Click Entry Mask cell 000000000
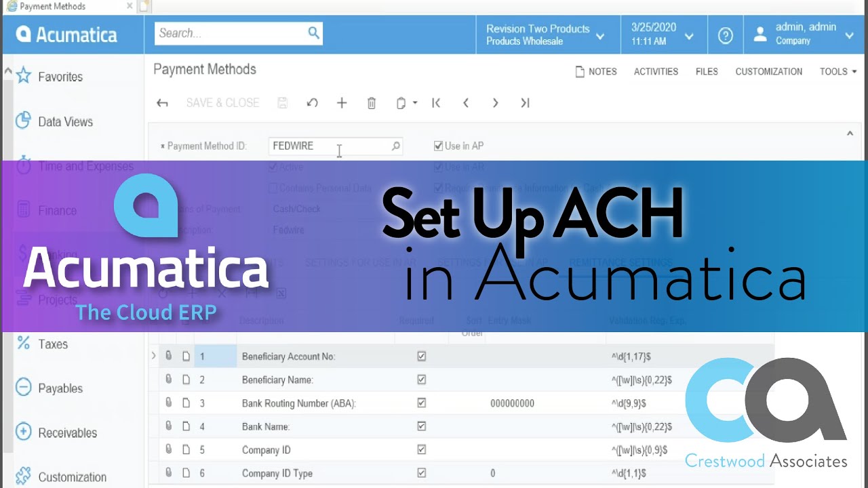Screen dimensions: 868x488 pyautogui.click(x=512, y=403)
